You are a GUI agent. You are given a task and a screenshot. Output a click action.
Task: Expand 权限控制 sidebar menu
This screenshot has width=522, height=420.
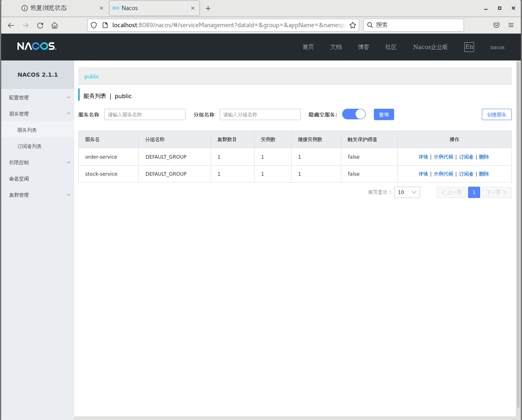point(38,162)
